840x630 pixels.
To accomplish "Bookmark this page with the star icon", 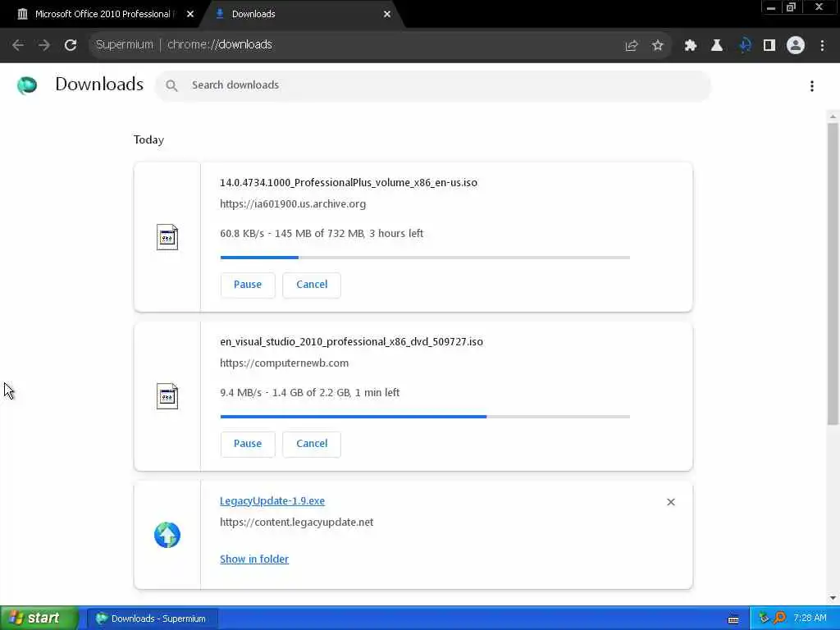I will pyautogui.click(x=658, y=46).
